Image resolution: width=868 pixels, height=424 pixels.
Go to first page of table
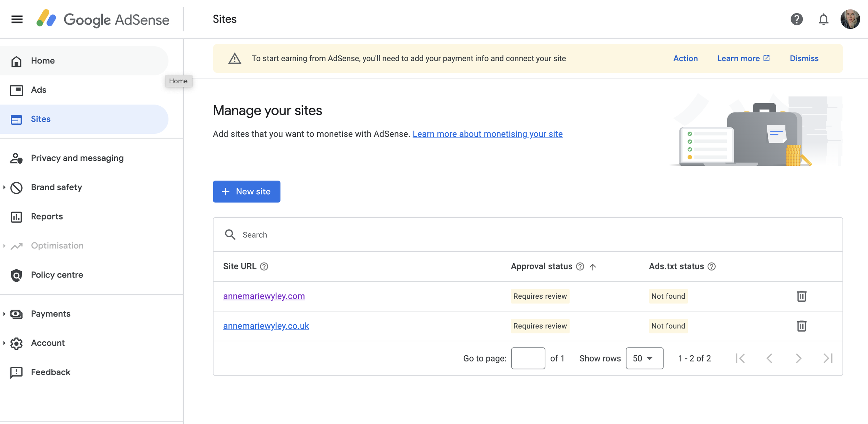[x=740, y=358]
